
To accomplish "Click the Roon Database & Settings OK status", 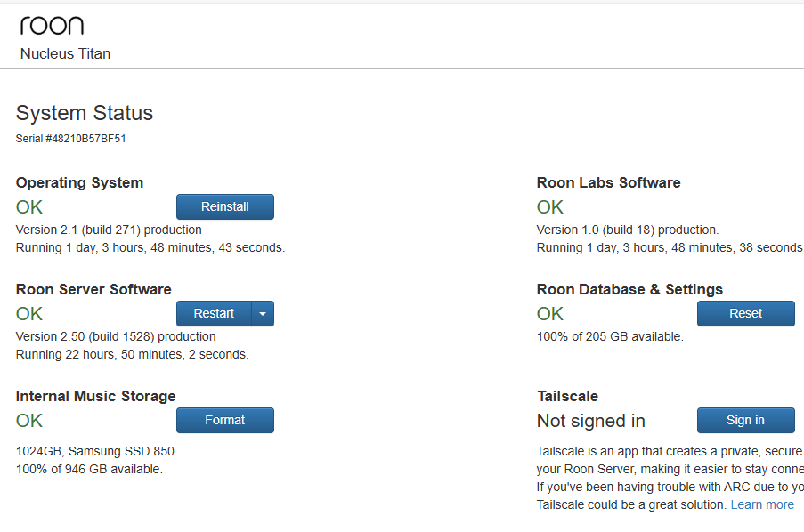I will [550, 314].
